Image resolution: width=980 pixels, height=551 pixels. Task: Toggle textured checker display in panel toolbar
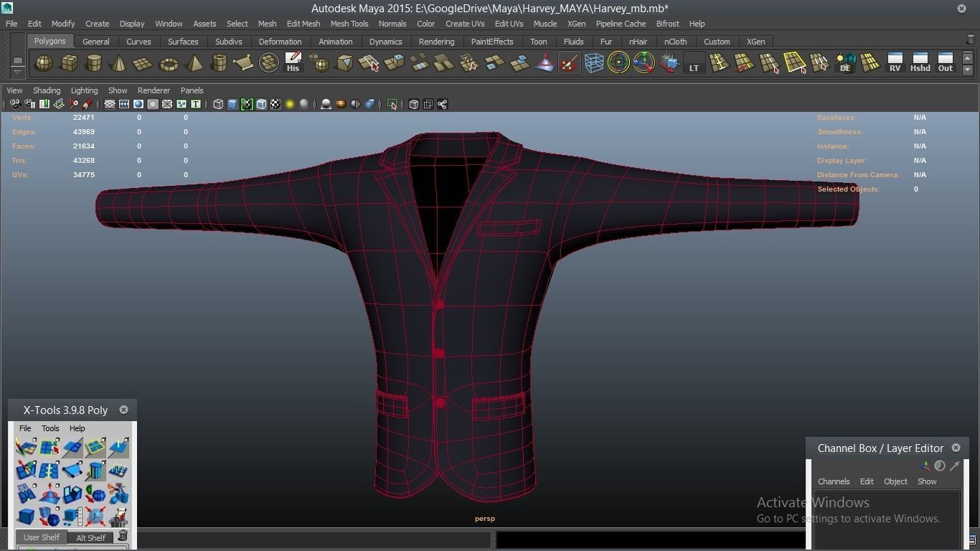275,104
